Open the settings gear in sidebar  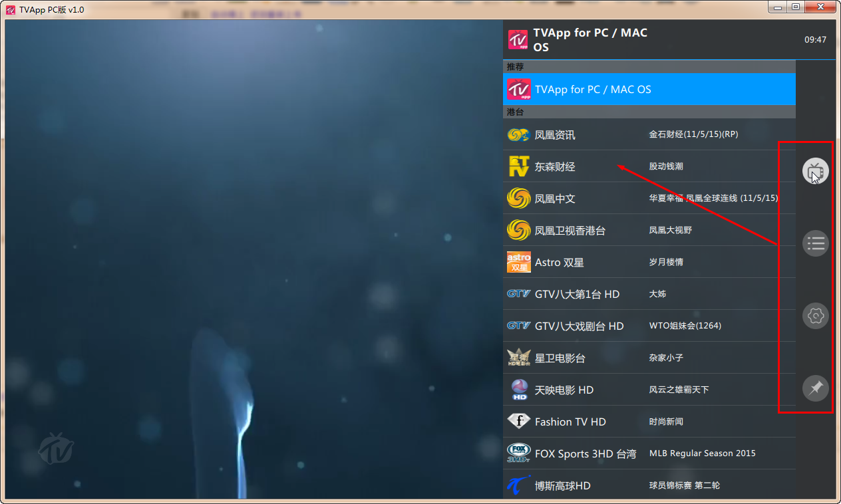pos(816,316)
